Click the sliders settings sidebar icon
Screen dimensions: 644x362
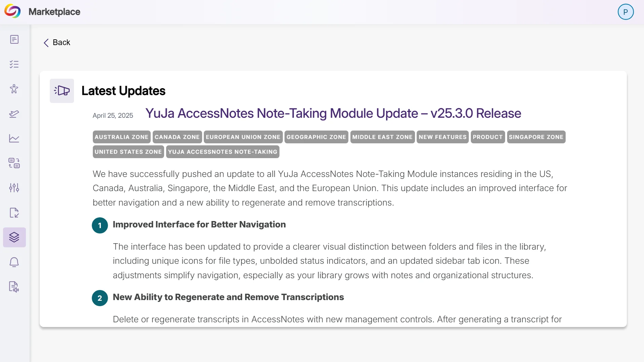(14, 188)
